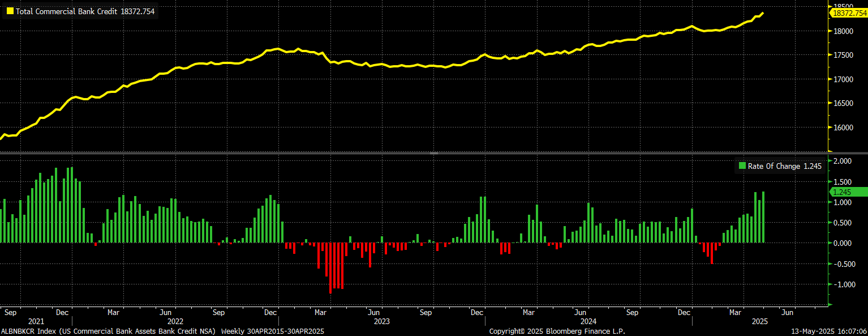Click the 17500 upper axis label
The height and width of the screenshot is (336, 868).
843,55
